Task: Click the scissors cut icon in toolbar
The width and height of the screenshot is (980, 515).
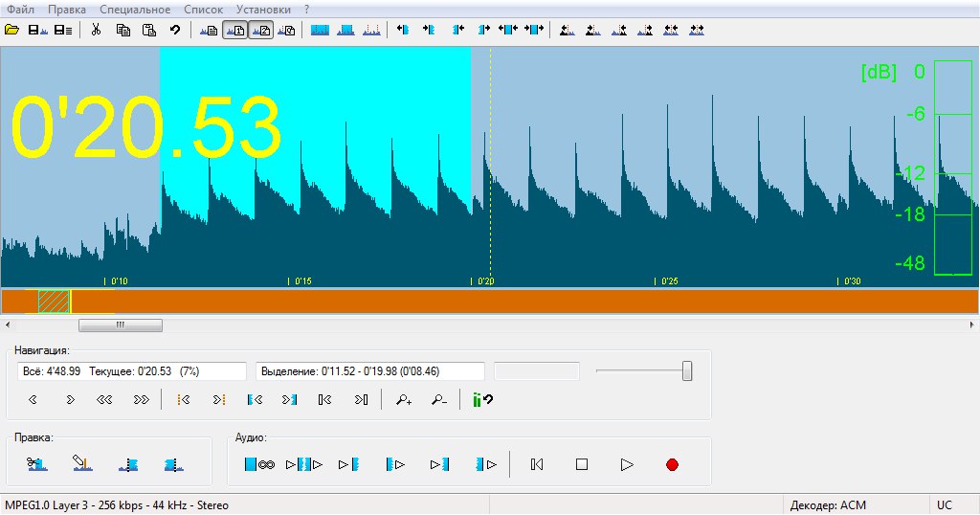Action: pos(96,30)
